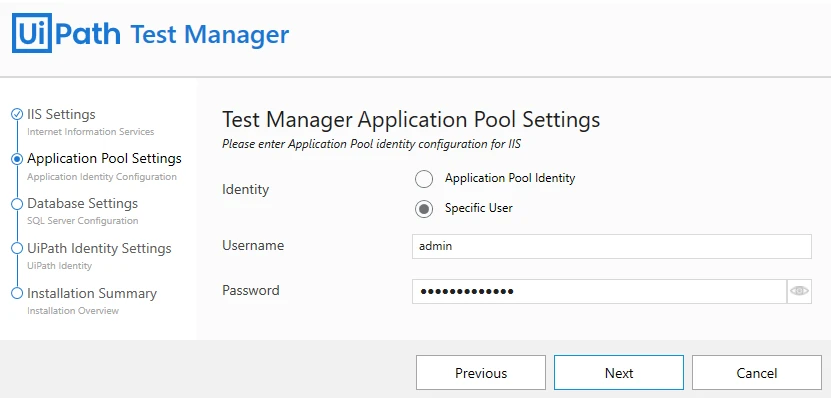Click the 'Username' field label

pos(253,245)
